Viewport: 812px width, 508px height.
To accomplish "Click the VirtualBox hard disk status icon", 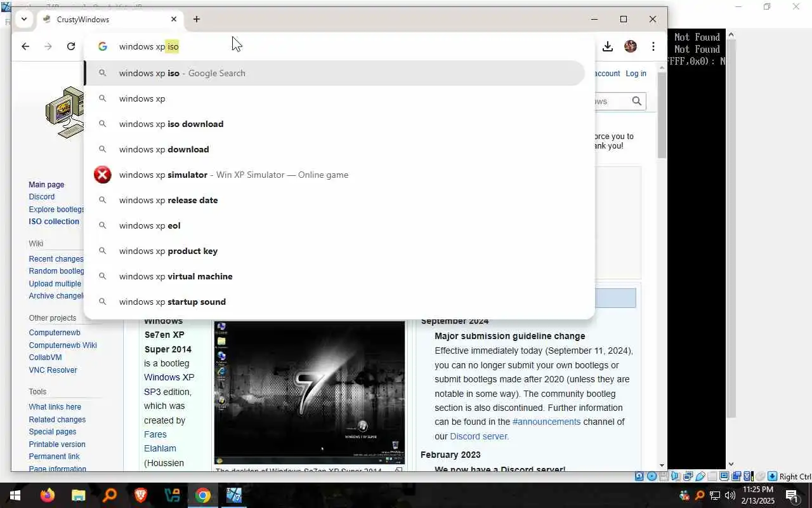I will pyautogui.click(x=639, y=476).
